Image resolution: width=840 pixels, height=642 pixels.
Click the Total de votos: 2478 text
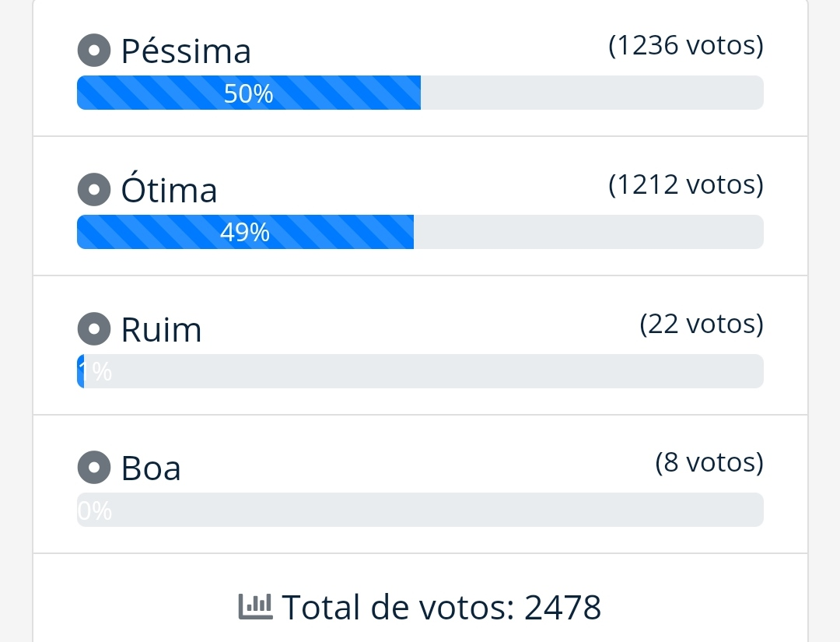click(441, 607)
